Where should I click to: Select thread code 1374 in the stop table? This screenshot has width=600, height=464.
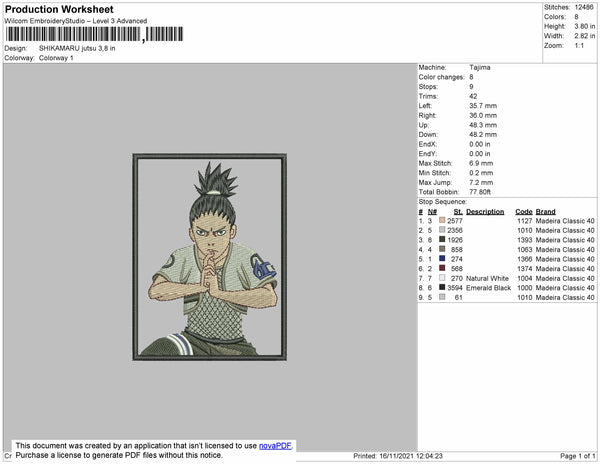click(525, 269)
